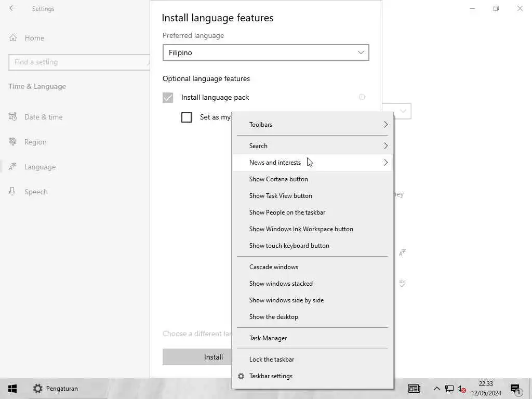Click the Install button
This screenshot has height=399, width=532.
click(x=197, y=357)
